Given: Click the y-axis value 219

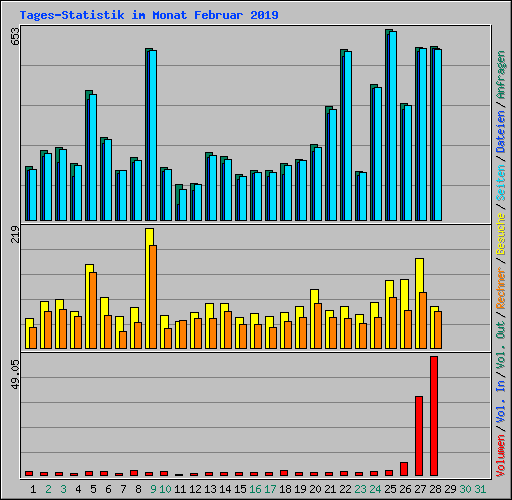Looking at the screenshot, I should pos(15,234).
